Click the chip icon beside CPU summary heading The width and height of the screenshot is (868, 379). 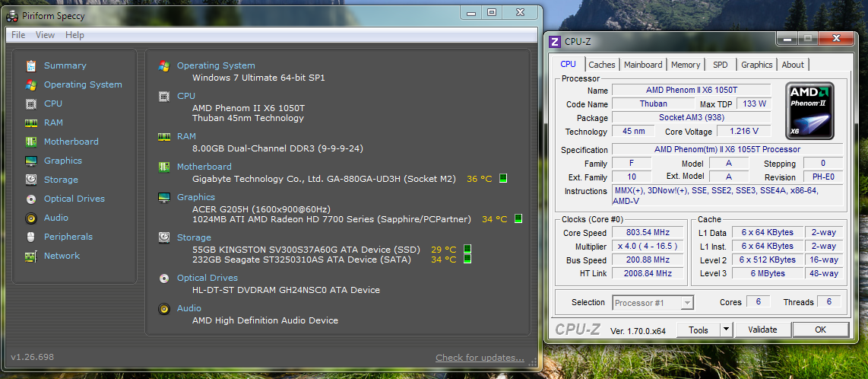tap(164, 97)
